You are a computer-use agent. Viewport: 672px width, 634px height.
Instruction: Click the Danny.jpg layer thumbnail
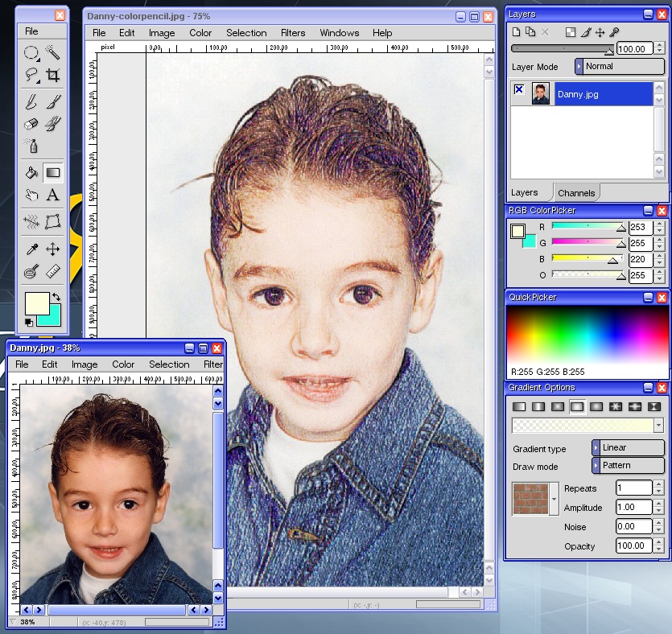click(541, 94)
